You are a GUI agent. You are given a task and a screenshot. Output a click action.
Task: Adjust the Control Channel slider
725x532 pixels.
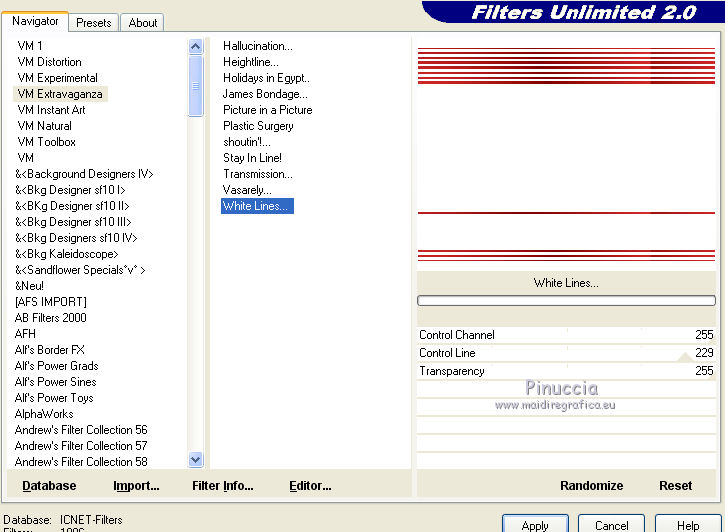[566, 335]
